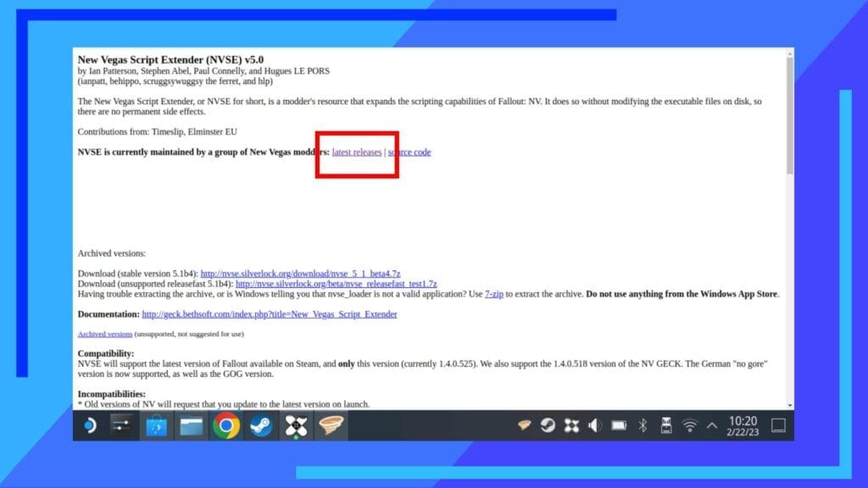Screen dimensions: 868x488
Task: Click the heading New Vegas Script Extender (NVSE) v5.0
Action: (x=170, y=60)
